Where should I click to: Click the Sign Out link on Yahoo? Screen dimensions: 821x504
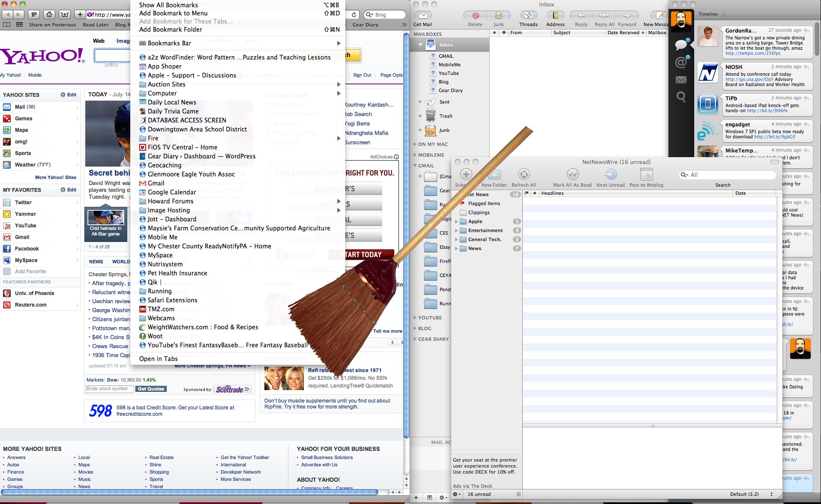click(x=362, y=75)
